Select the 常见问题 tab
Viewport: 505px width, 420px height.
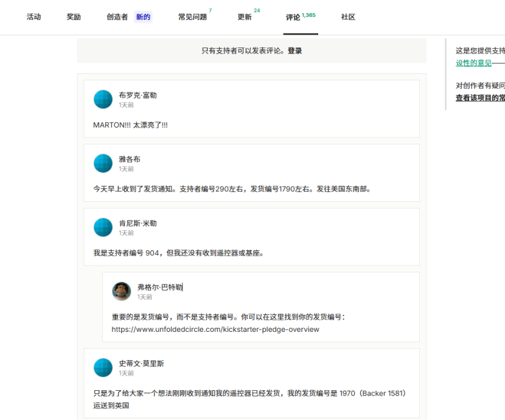tap(193, 17)
